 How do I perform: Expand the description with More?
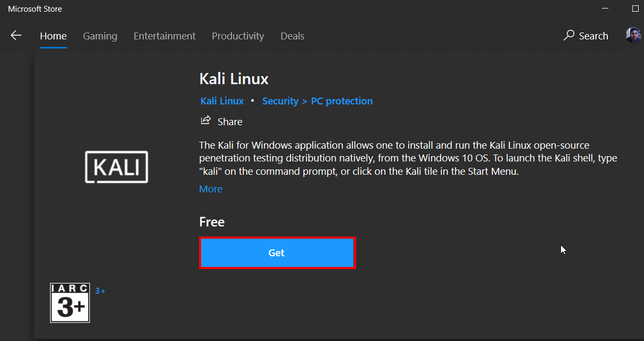coord(211,189)
